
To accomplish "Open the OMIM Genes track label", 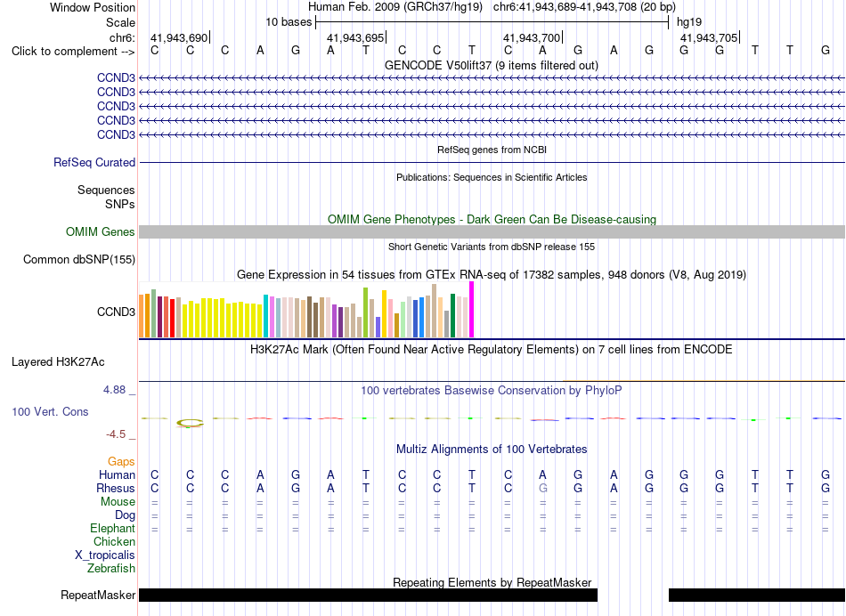I will [101, 232].
